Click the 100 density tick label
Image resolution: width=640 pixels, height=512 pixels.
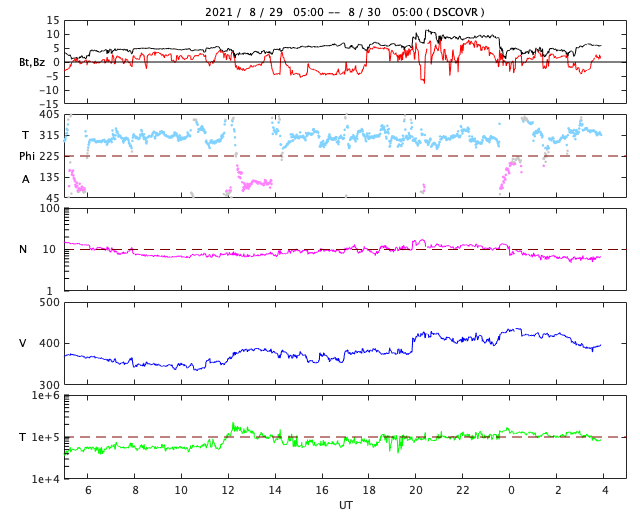tap(49, 208)
